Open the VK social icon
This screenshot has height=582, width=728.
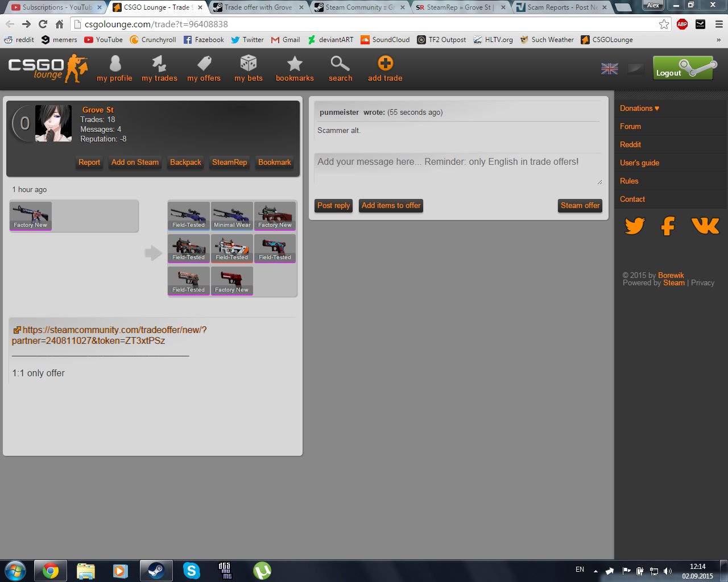[x=705, y=226]
